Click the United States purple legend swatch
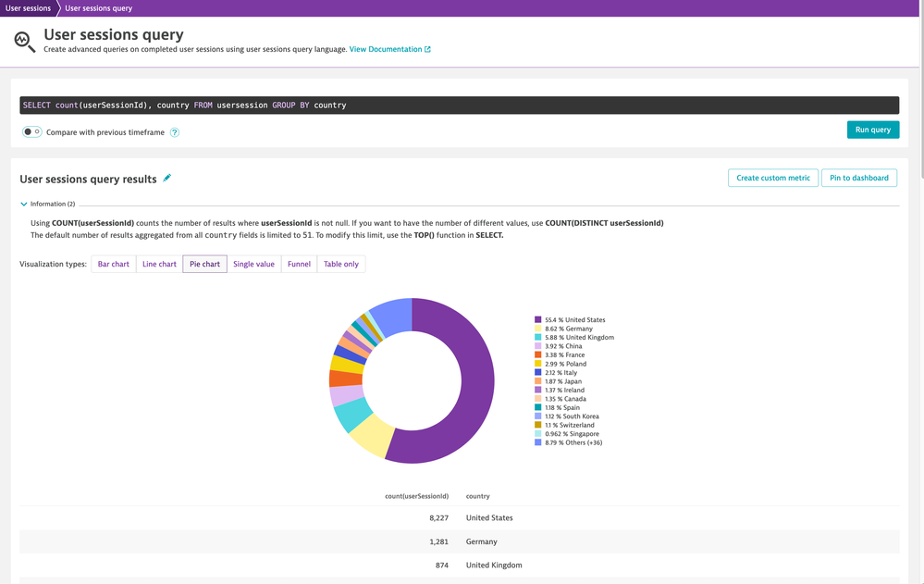Screen dimensions: 924x584 click(x=538, y=320)
